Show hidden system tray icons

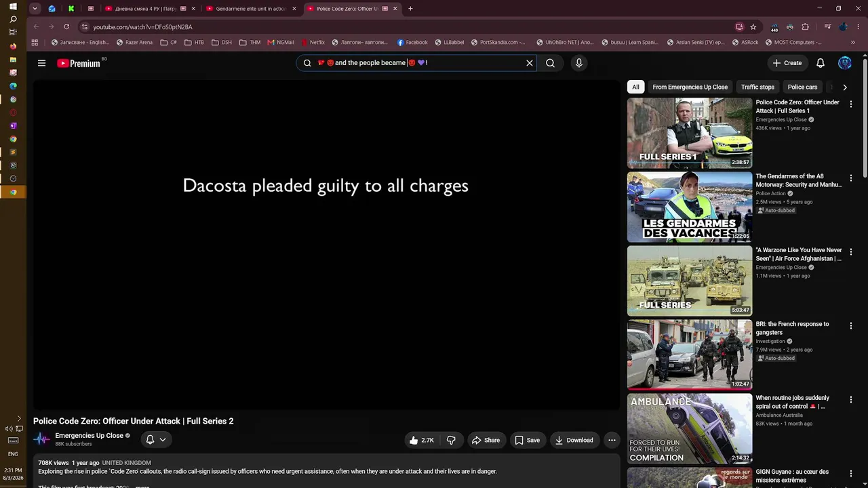point(19,418)
